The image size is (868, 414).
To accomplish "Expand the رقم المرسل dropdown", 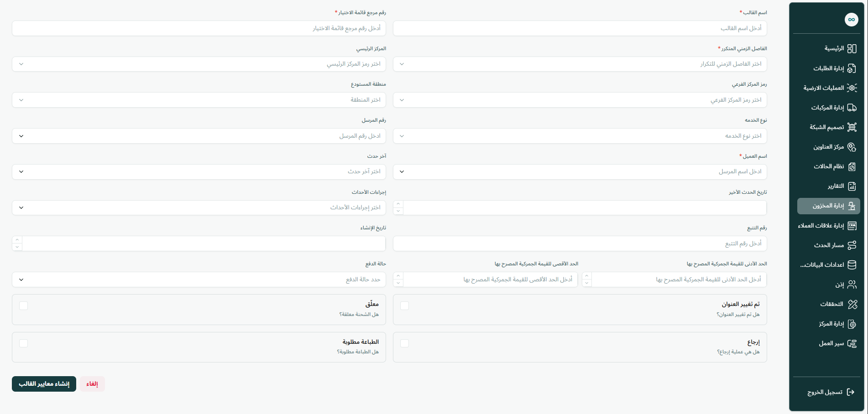I will tap(199, 136).
